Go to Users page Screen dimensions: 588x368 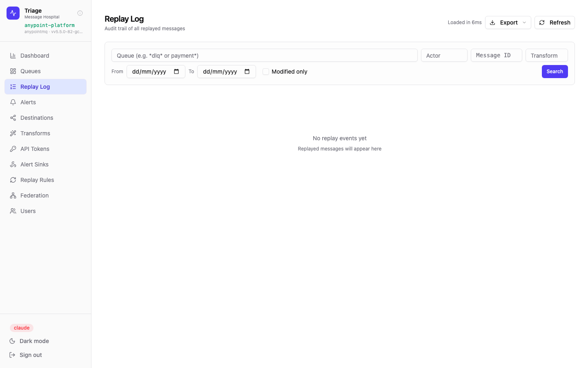click(x=45, y=211)
